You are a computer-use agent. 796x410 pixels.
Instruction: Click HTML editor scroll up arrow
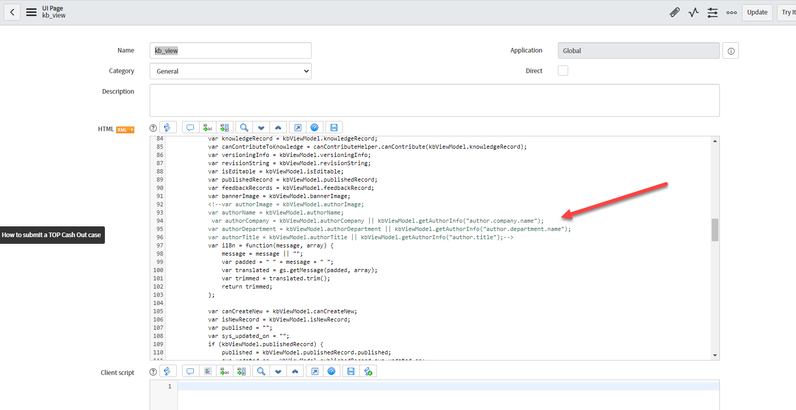[715, 141]
